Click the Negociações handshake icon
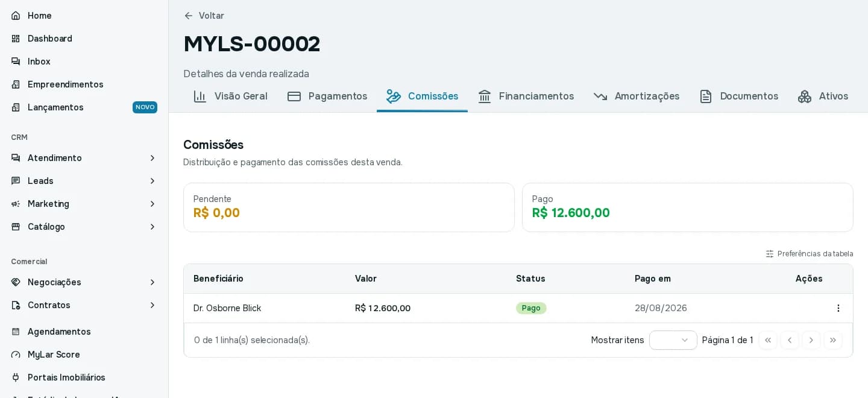The height and width of the screenshot is (398, 868). tap(16, 282)
